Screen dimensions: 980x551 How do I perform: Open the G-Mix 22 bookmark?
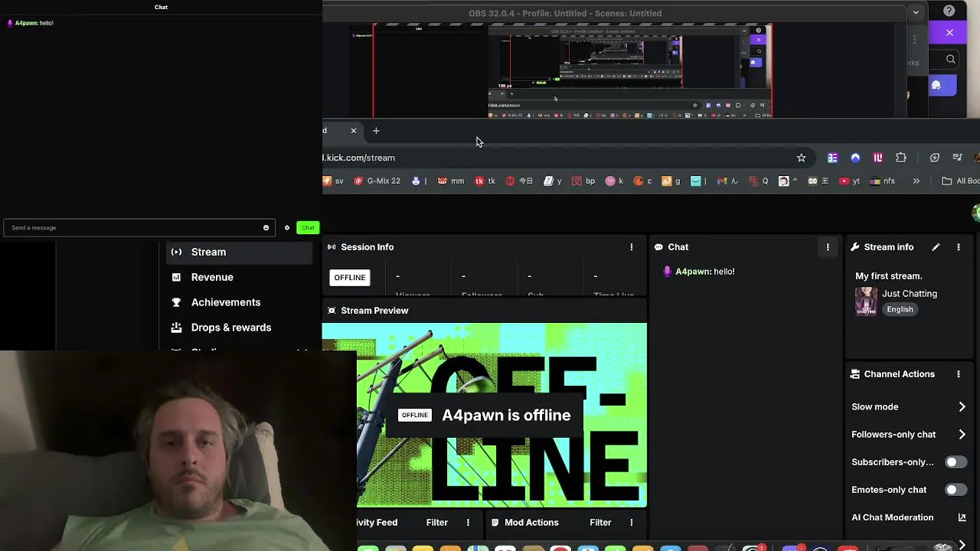(x=377, y=181)
